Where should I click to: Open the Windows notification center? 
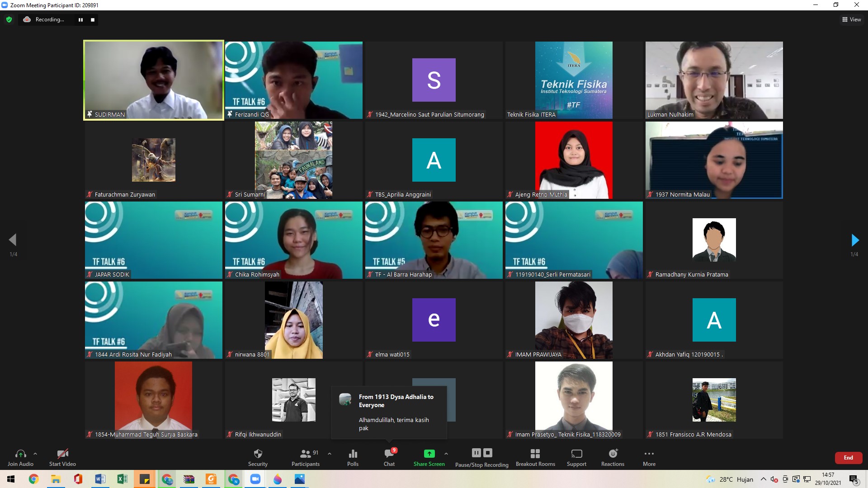point(854,479)
